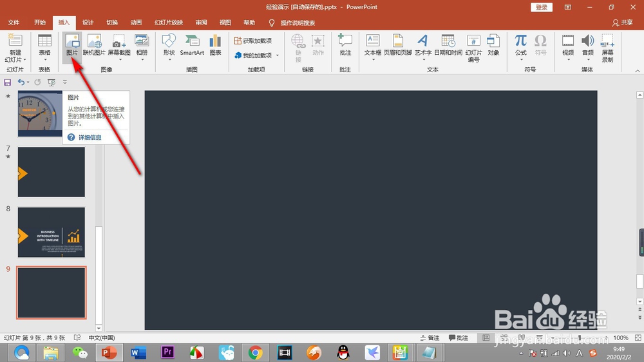Open the 相册 photo album tool
644x362 pixels.
pos(142,45)
